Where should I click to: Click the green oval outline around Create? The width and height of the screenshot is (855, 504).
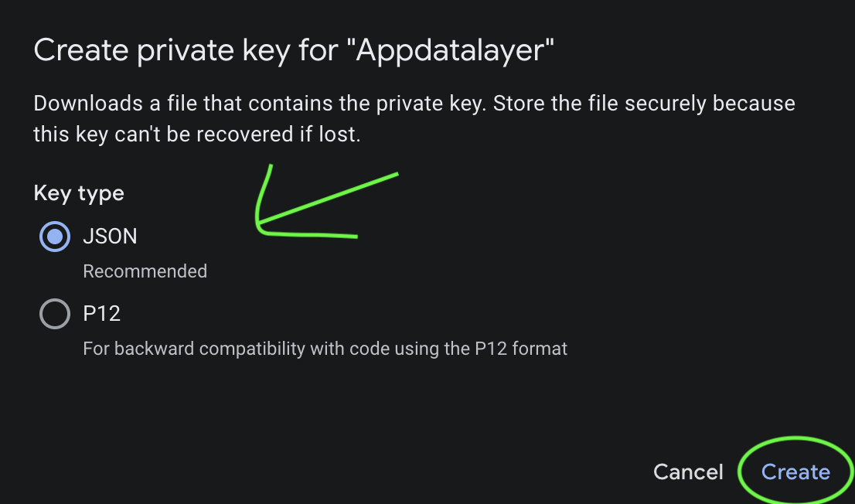[796, 441]
